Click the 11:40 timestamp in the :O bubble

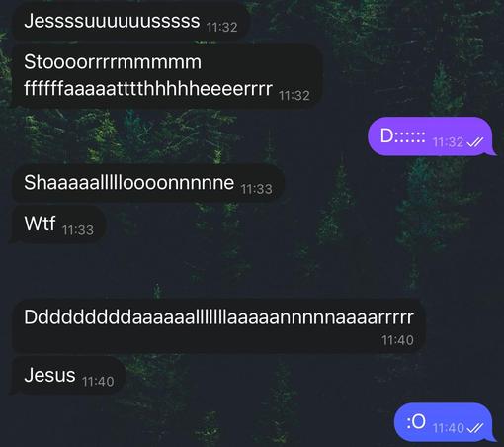pyautogui.click(x=448, y=428)
